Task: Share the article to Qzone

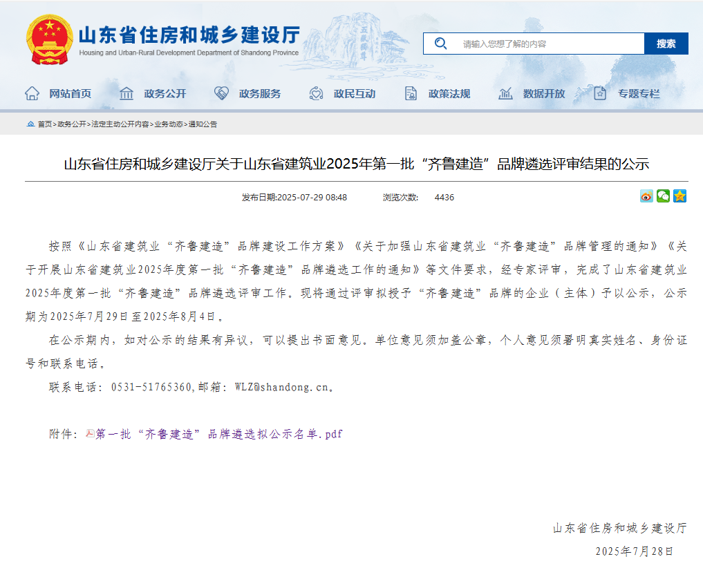Action: [680, 196]
